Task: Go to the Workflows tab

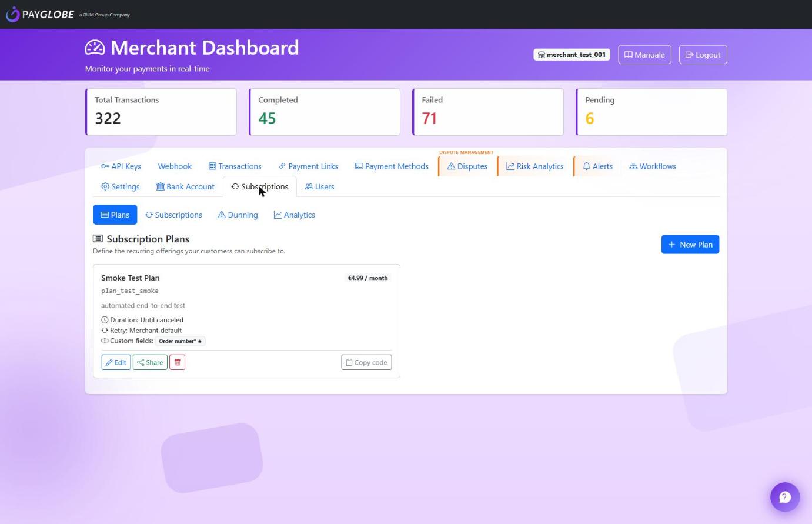Action: coord(653,166)
